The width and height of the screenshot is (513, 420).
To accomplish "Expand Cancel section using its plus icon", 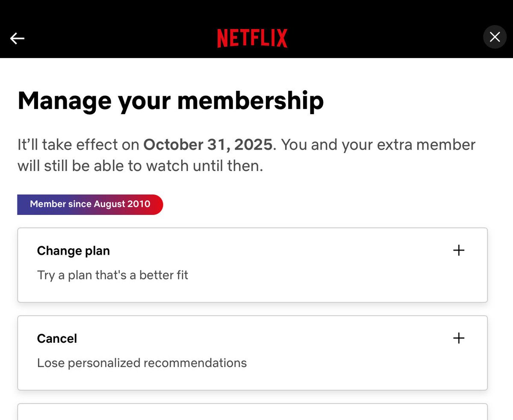I will (458, 338).
